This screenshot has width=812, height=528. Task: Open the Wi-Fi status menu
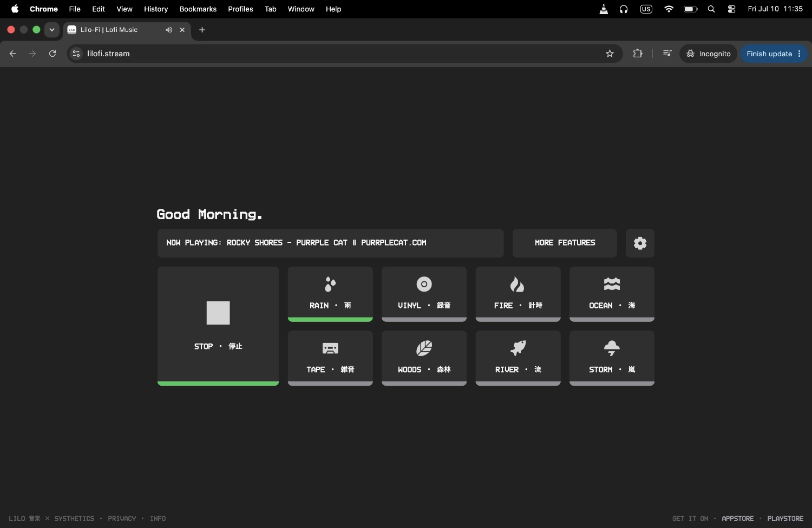point(669,9)
